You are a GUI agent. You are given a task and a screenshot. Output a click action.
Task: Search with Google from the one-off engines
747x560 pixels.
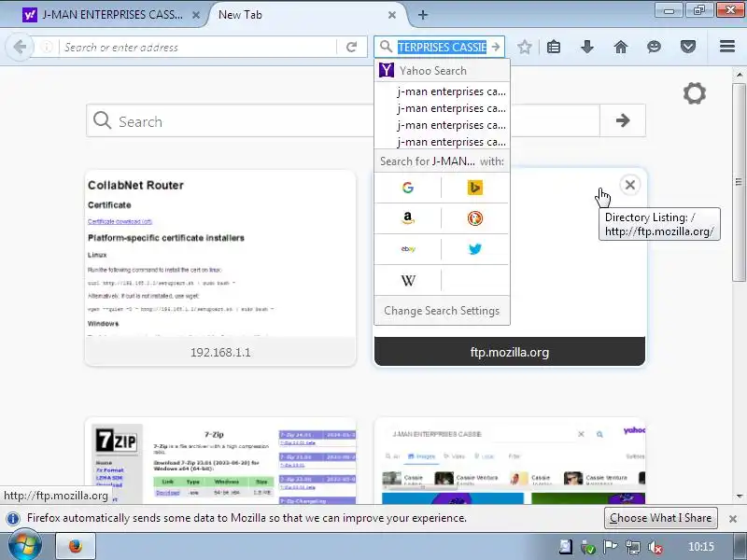(408, 188)
